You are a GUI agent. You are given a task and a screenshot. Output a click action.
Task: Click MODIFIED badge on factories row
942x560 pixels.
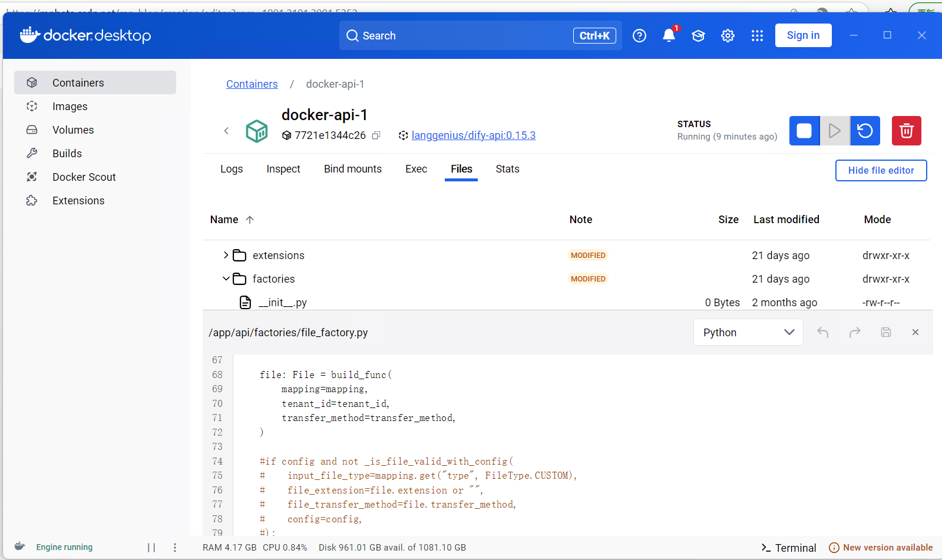tap(588, 279)
